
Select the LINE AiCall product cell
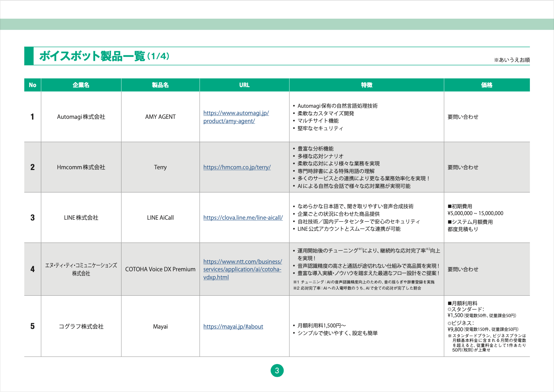click(x=160, y=218)
